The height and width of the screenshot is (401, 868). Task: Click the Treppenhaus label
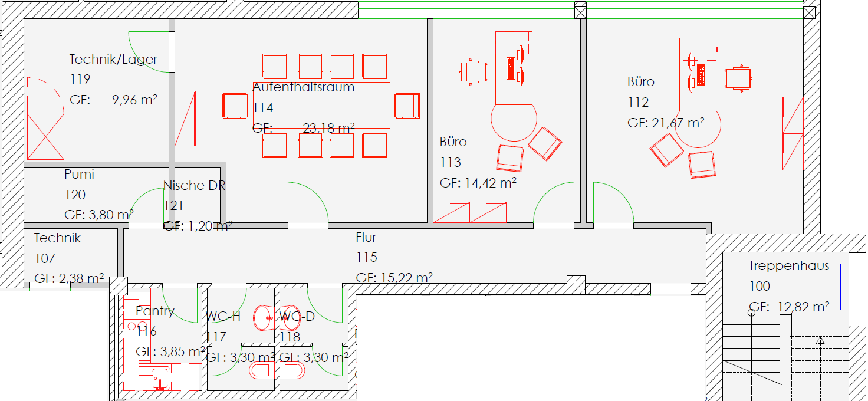[789, 266]
